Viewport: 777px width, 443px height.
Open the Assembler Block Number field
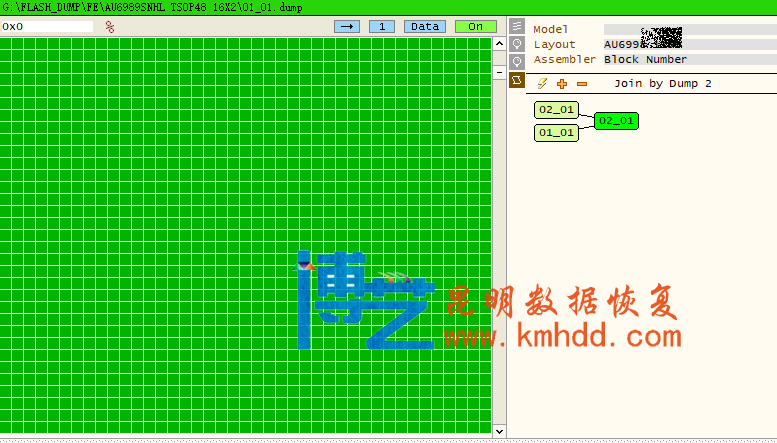pyautogui.click(x=689, y=60)
